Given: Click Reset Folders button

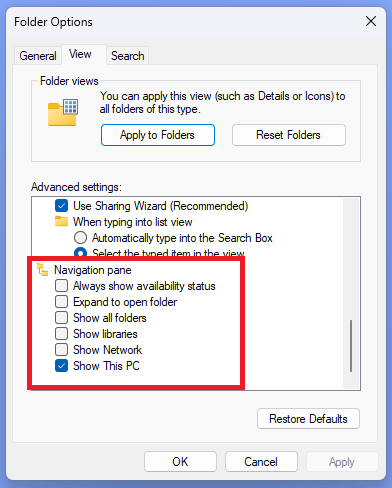Looking at the screenshot, I should (289, 135).
